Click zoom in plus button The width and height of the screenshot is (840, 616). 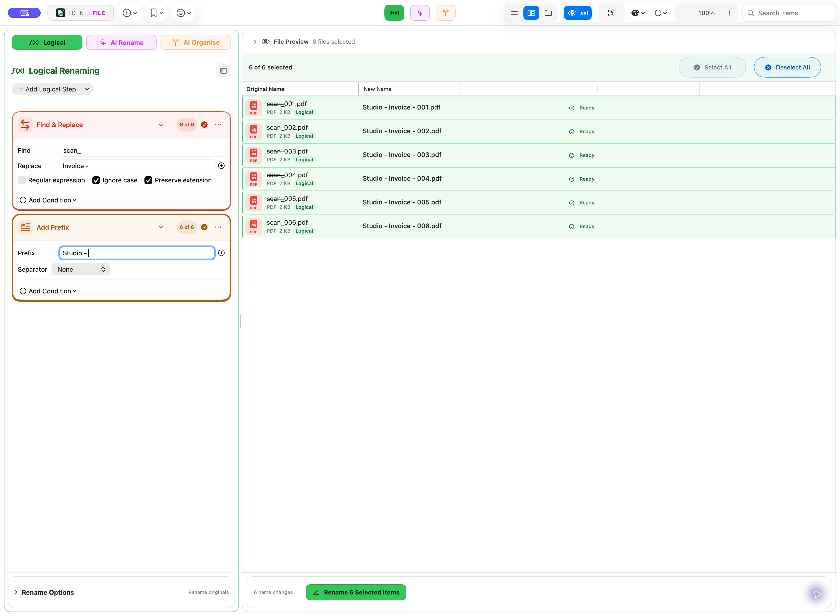click(729, 13)
